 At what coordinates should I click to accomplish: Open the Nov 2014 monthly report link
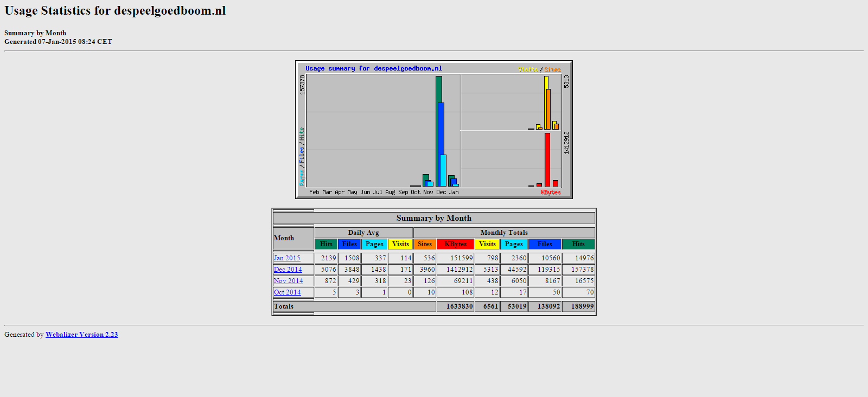[288, 281]
